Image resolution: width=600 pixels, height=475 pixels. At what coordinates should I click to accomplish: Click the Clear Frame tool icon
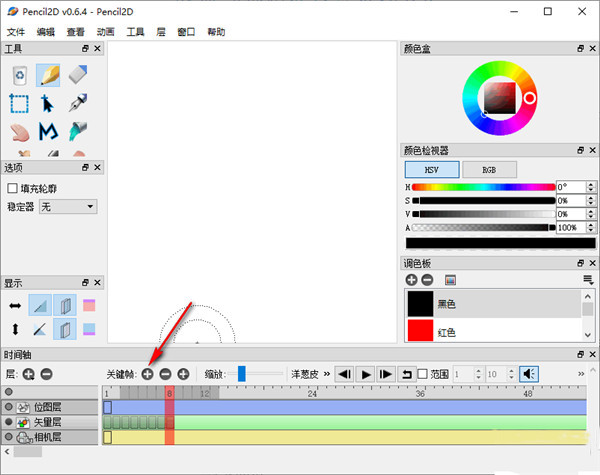point(19,75)
